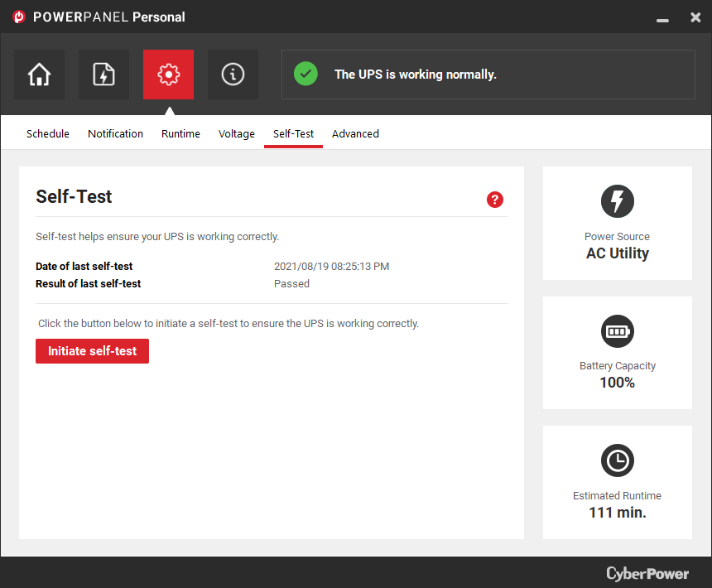Open the Home dashboard icon
712x588 pixels.
tap(39, 75)
